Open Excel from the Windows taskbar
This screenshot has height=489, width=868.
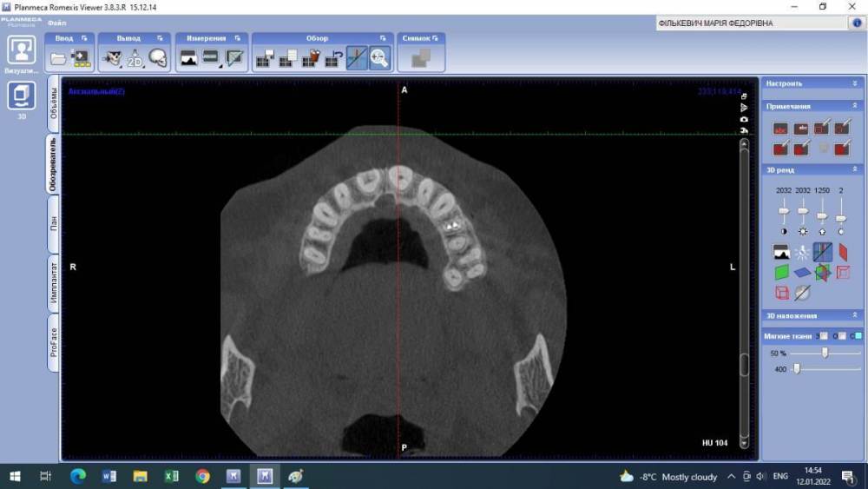point(172,476)
